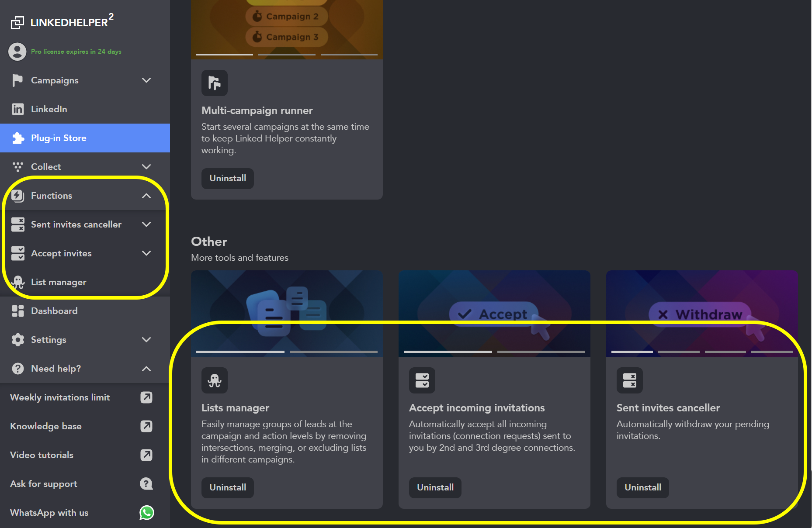Uninstall Sent invites canceller plugin

coord(643,488)
